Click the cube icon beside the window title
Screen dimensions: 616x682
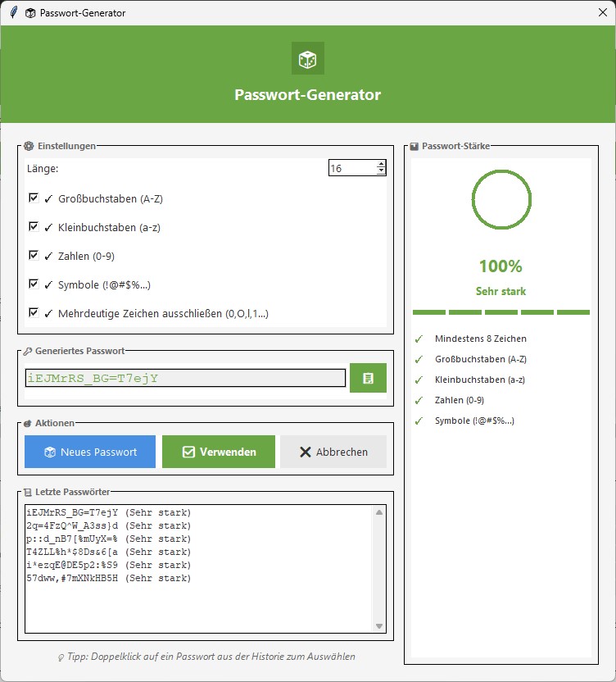point(30,13)
